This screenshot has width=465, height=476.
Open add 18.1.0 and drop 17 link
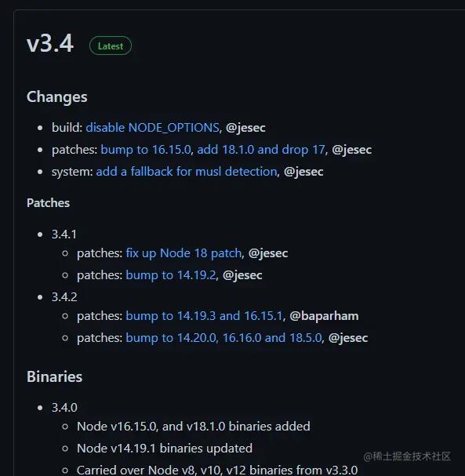tap(261, 150)
